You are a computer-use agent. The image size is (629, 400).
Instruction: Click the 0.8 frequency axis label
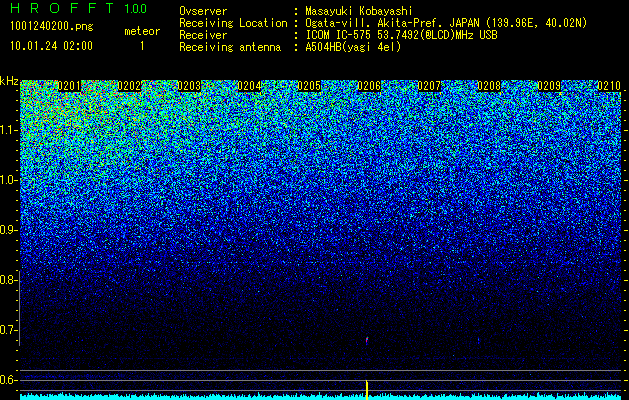(x=8, y=280)
